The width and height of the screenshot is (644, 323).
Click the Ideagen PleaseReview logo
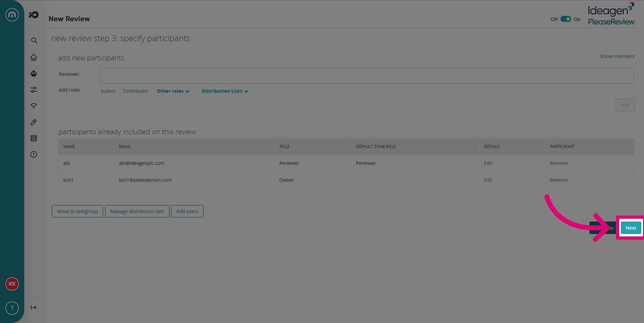click(611, 14)
